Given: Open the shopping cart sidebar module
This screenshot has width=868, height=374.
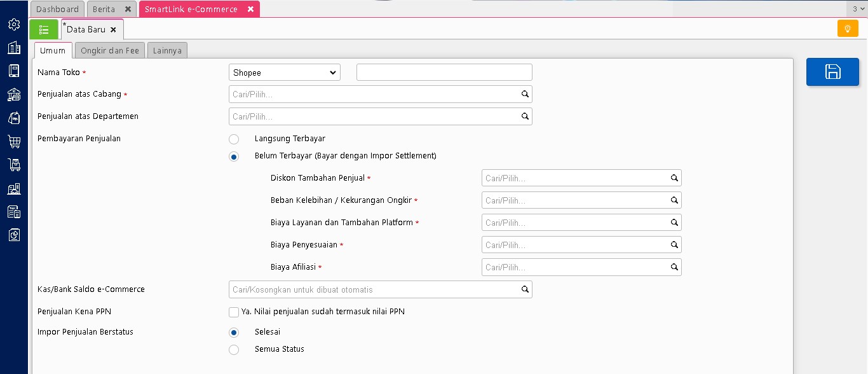Looking at the screenshot, I should pos(14,141).
